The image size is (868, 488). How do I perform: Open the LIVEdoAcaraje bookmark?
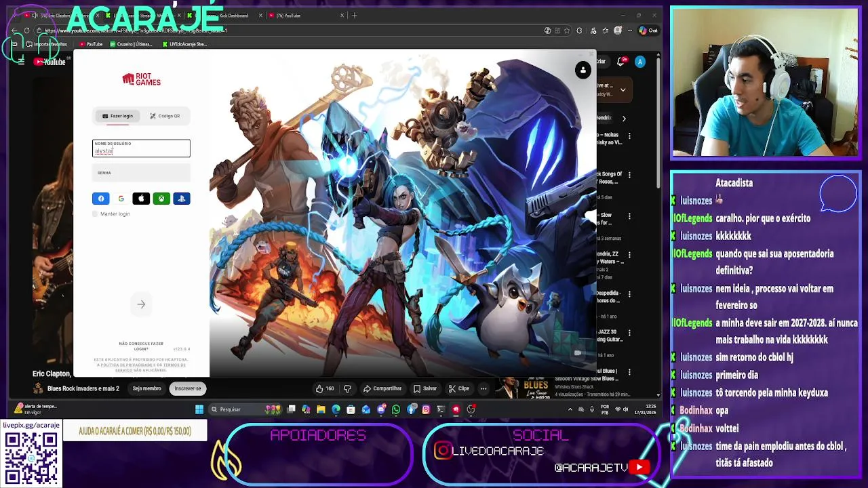[184, 44]
